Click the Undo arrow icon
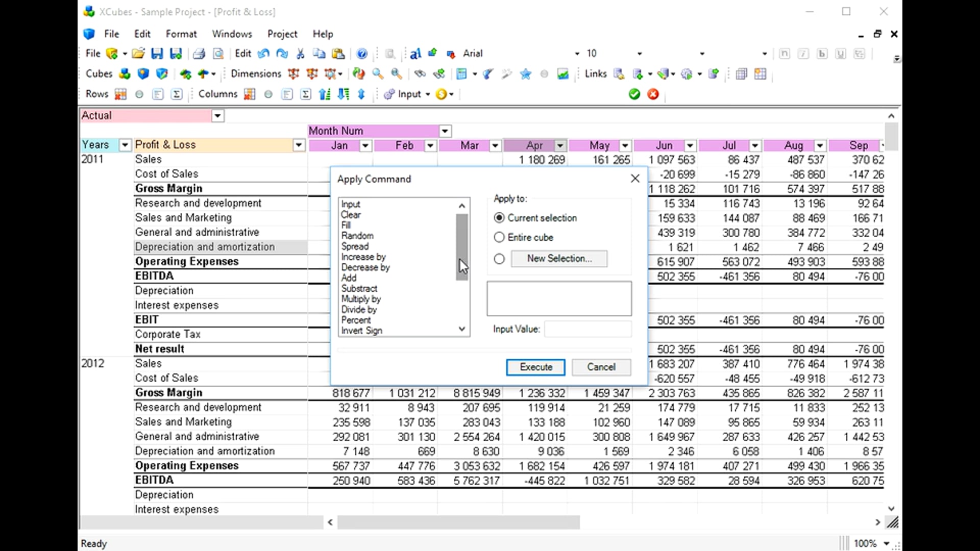The height and width of the screenshot is (551, 980). coord(263,54)
